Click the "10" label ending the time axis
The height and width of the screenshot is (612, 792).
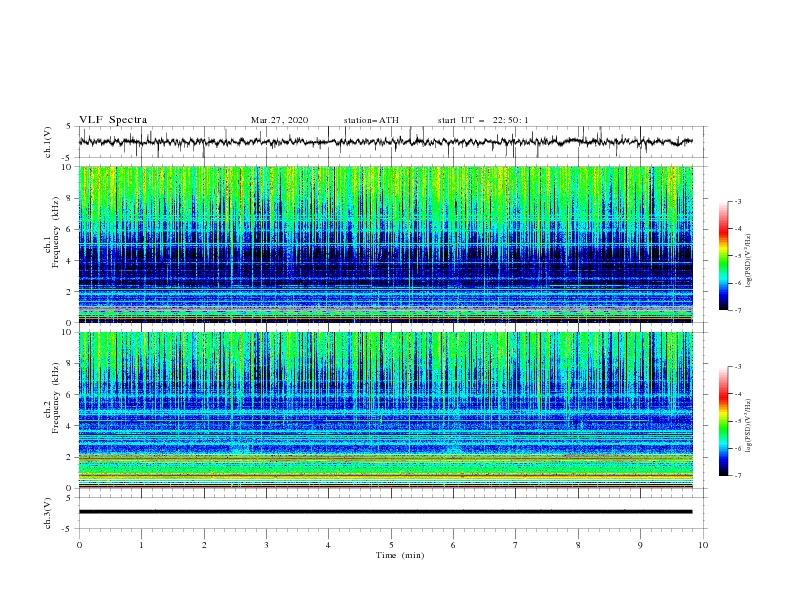[703, 545]
